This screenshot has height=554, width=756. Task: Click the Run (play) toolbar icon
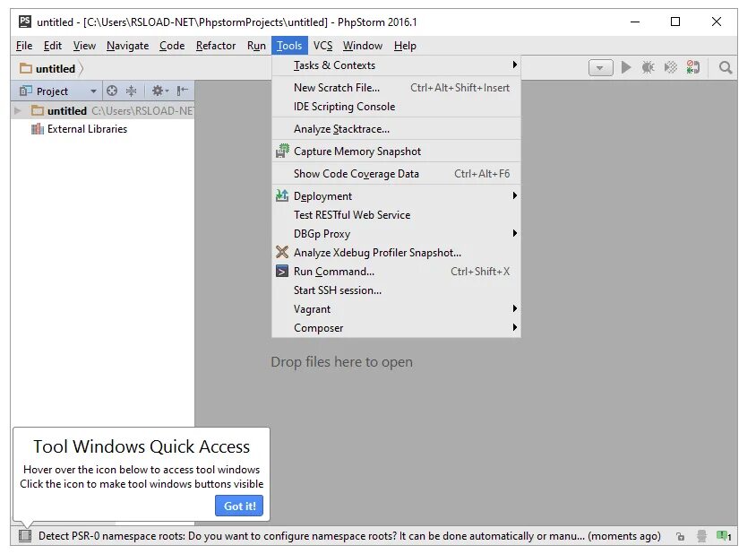(x=626, y=67)
